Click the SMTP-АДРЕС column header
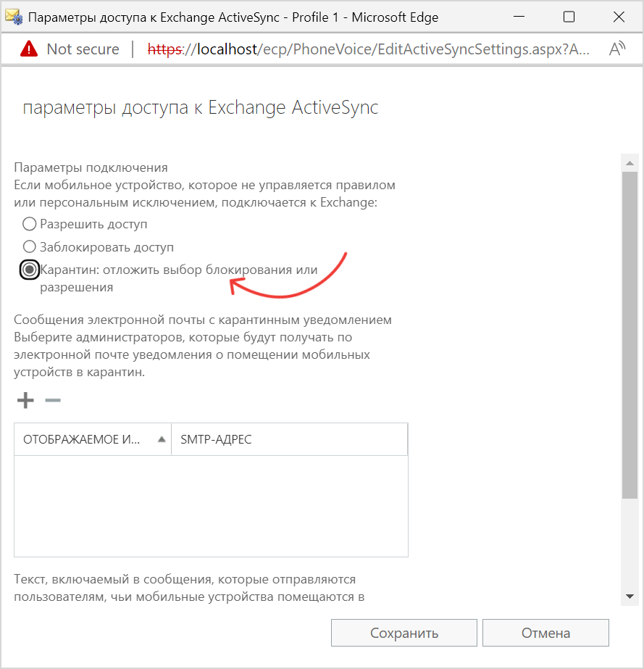644x669 pixels. coord(290,439)
